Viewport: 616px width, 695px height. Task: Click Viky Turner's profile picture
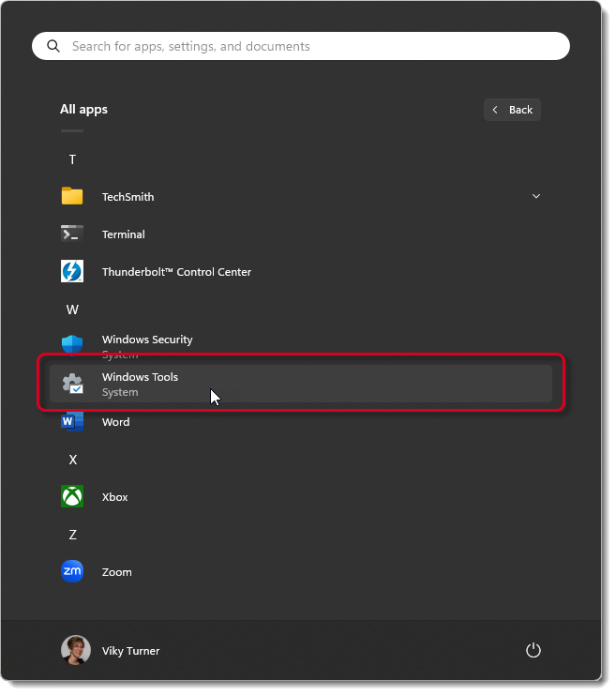(x=75, y=650)
